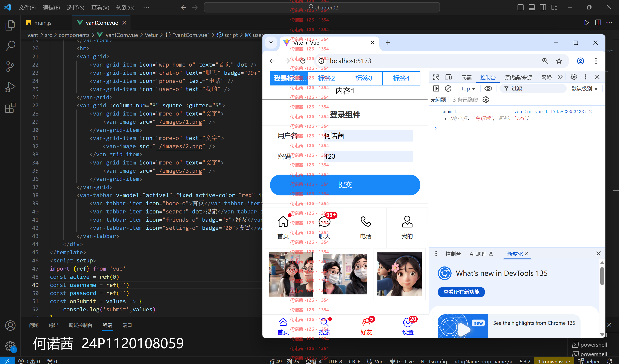Open the DevTools customize three-dot menu
The width and height of the screenshot is (619, 364).
pos(586,77)
